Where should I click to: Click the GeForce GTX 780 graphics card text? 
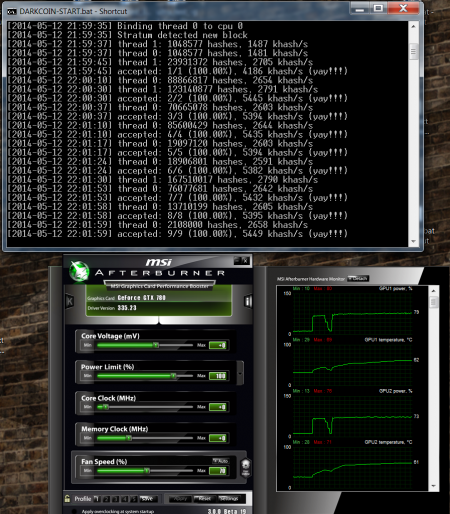(x=142, y=298)
